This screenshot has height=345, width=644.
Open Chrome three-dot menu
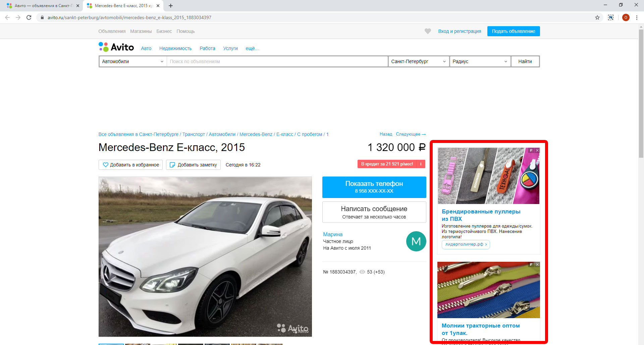pyautogui.click(x=637, y=17)
